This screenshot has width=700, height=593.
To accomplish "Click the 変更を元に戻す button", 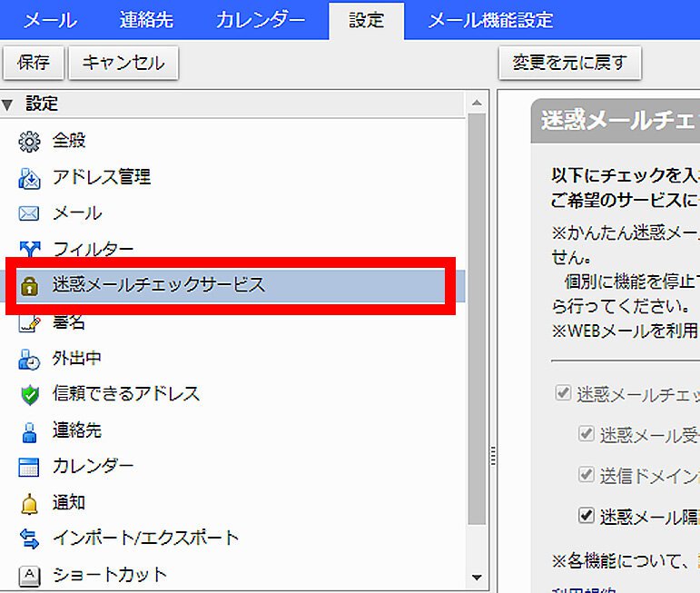I will pos(569,63).
